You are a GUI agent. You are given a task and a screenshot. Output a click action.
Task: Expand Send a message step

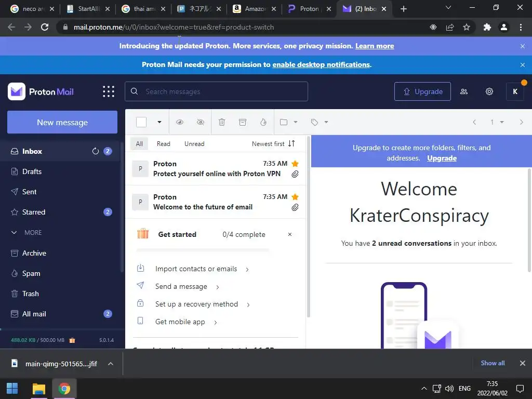(187, 287)
